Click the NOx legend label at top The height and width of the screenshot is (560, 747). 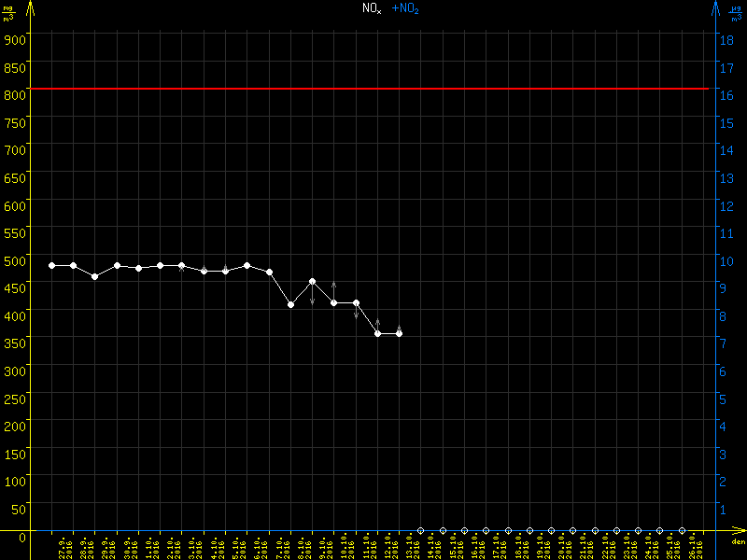371,8
